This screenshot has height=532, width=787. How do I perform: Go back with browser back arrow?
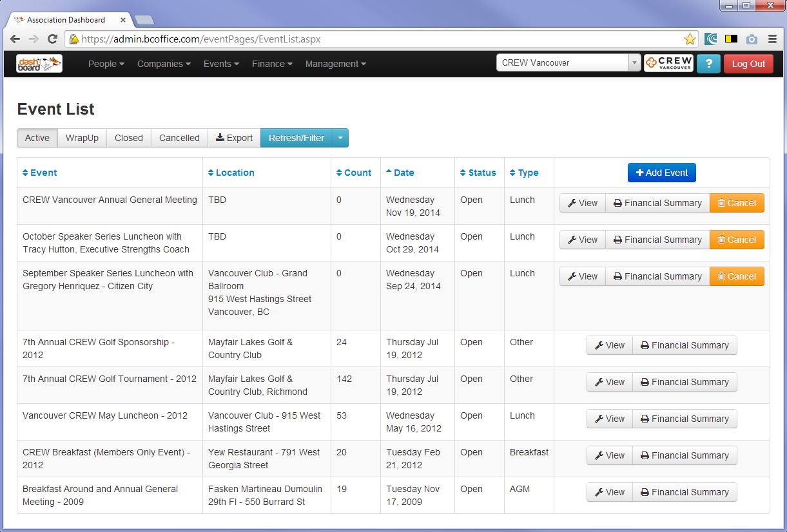tap(15, 39)
